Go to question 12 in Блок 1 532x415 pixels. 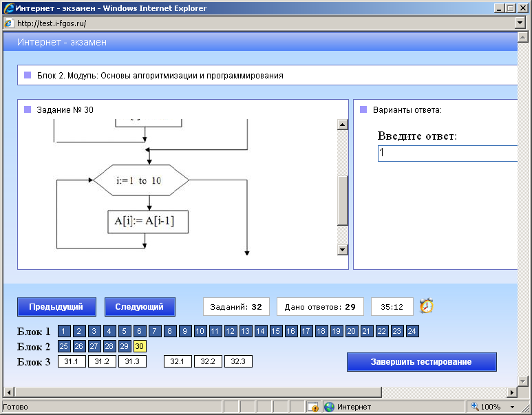pos(230,331)
